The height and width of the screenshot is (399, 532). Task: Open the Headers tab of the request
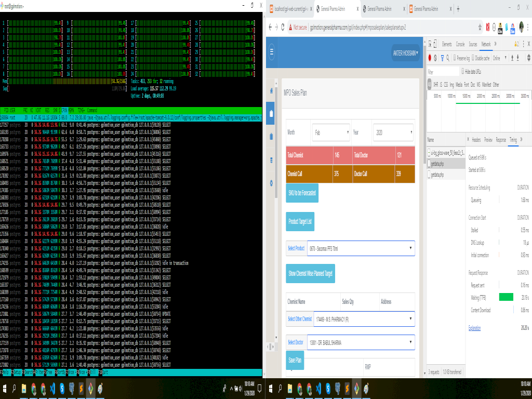click(x=476, y=139)
